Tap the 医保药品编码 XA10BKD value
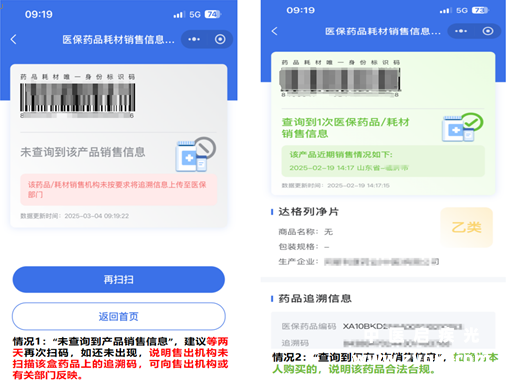 403,326
